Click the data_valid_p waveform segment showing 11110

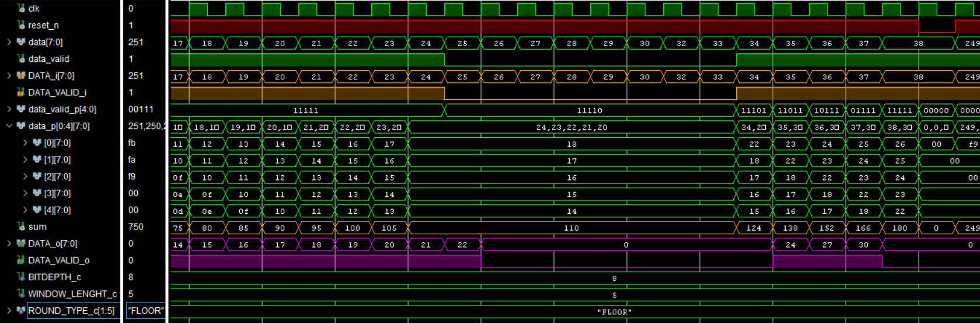click(589, 110)
